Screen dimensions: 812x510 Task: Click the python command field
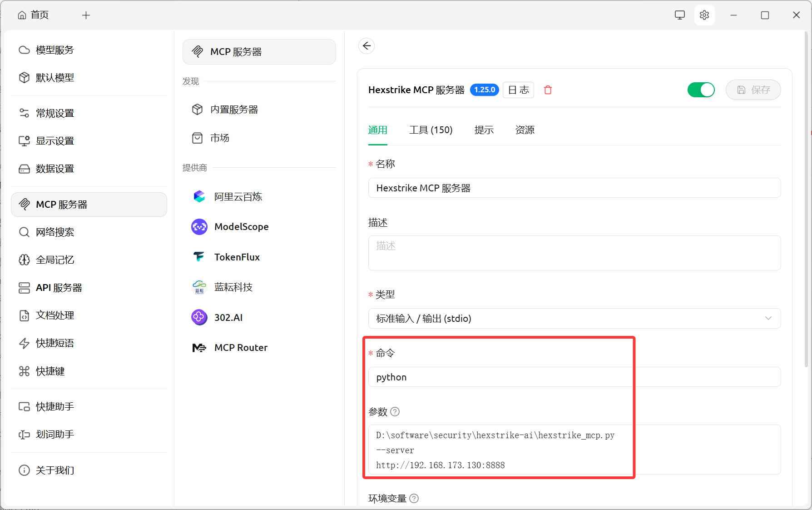tap(574, 377)
